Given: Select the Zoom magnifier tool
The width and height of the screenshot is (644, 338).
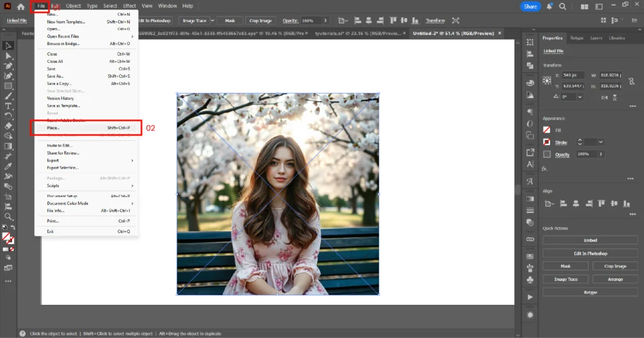Looking at the screenshot, I should pyautogui.click(x=8, y=217).
